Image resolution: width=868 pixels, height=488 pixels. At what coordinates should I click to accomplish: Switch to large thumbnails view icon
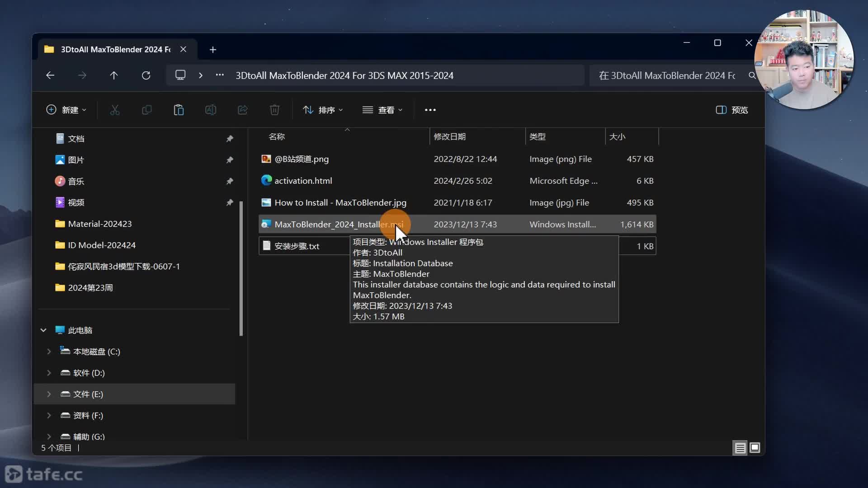coord(755,448)
